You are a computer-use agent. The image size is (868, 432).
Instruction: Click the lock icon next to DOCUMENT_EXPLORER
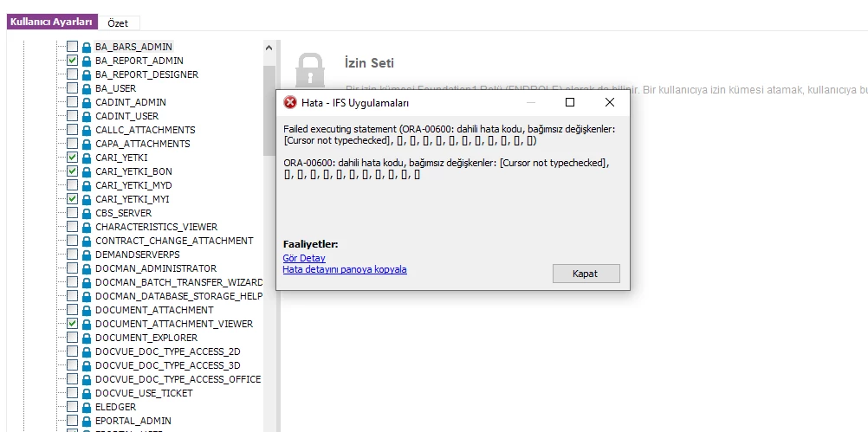[x=87, y=338]
